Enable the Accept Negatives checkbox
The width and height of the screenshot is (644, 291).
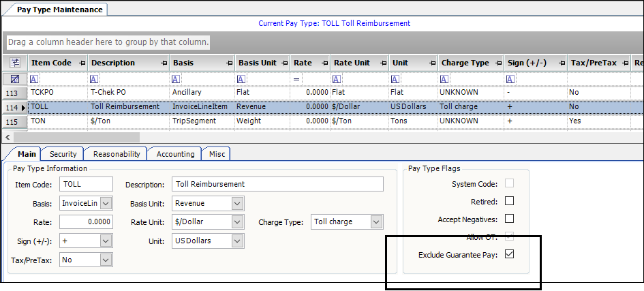pos(509,219)
